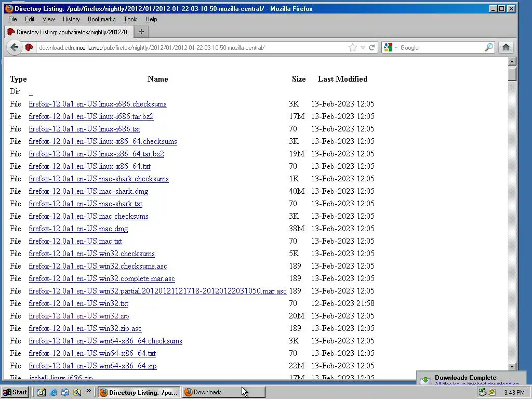Download firefox-12.0a1.en-US.win64-x86_64.zip
The height and width of the screenshot is (399, 532).
(92, 366)
